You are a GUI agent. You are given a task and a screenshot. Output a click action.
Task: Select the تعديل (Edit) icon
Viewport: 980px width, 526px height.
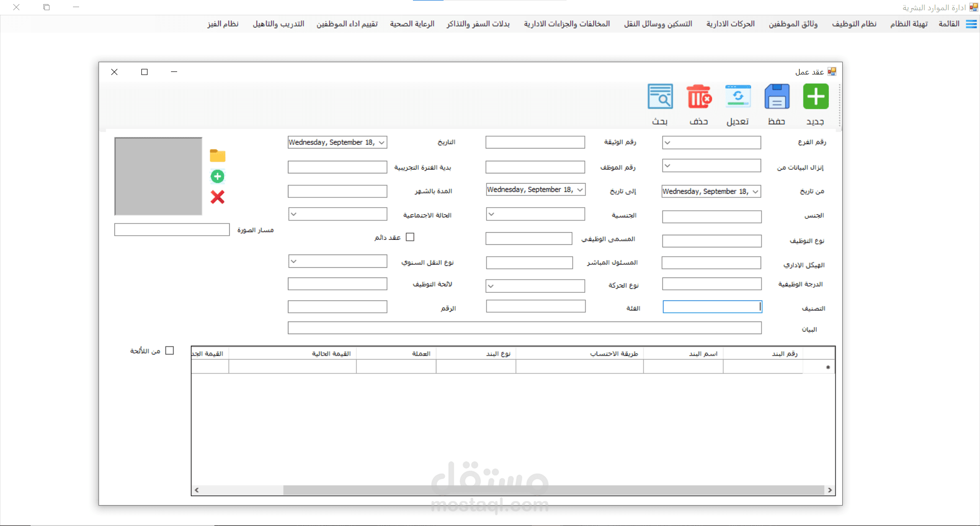click(x=738, y=96)
